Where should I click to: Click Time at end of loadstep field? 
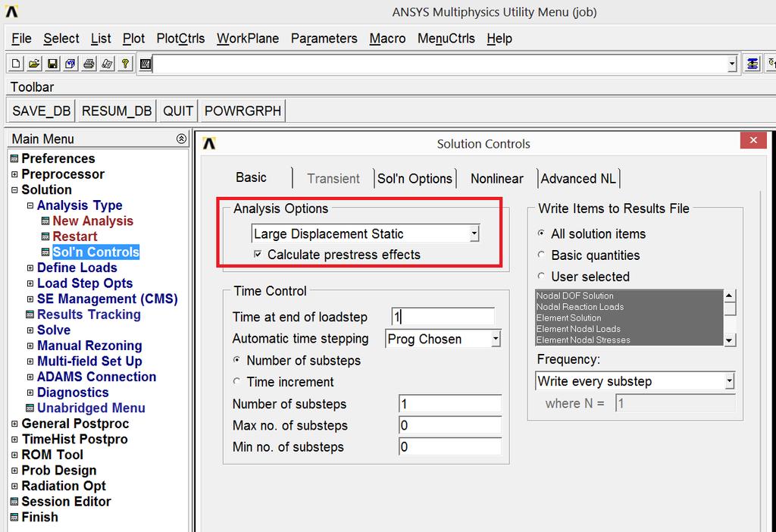[443, 317]
